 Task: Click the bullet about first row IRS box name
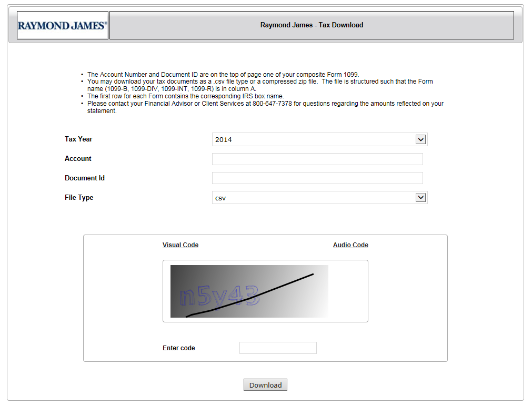[x=186, y=96]
